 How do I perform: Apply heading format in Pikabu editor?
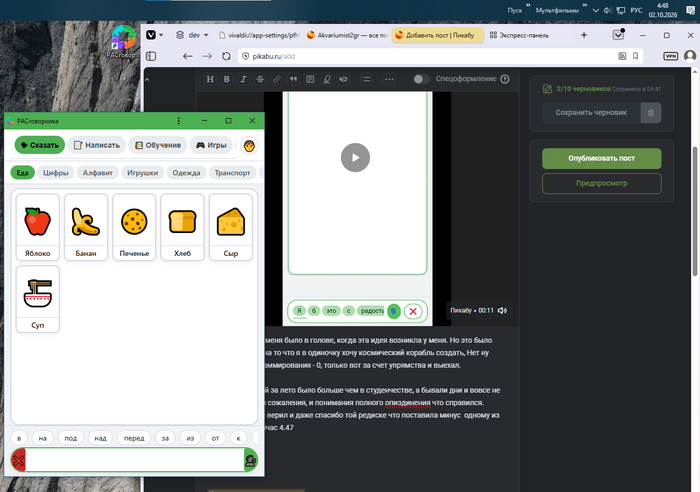pos(210,79)
